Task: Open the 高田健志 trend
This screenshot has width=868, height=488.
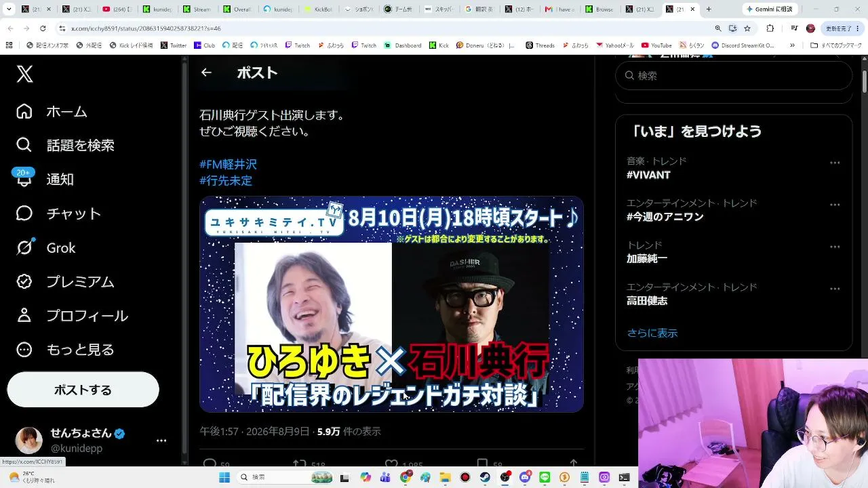Action: coord(647,301)
